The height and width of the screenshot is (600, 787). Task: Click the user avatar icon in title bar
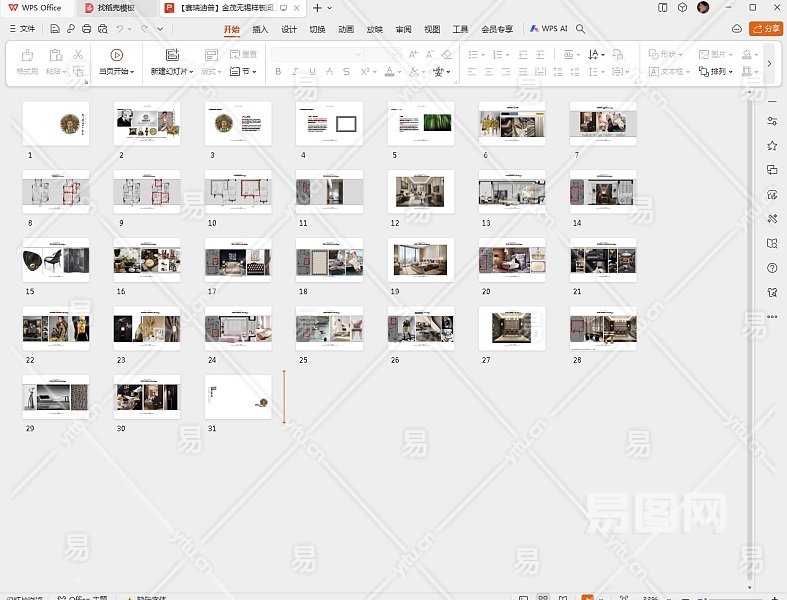pos(703,7)
